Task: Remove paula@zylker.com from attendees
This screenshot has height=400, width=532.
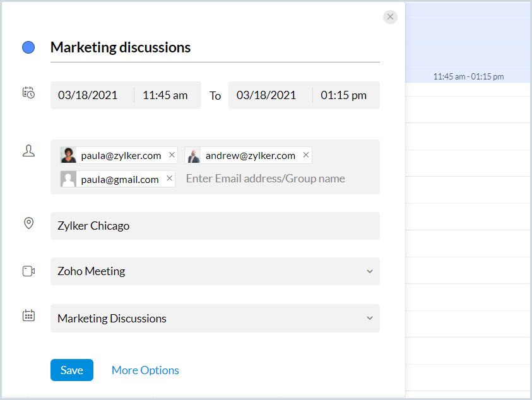Action: 172,155
